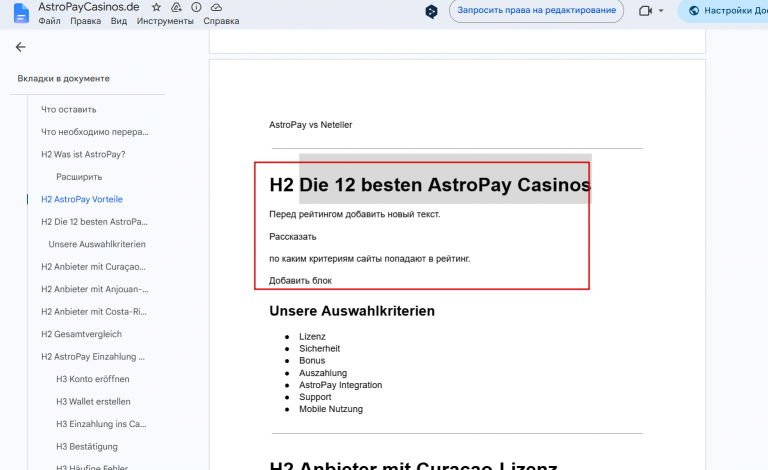This screenshot has height=470, width=768.
Task: Open the Правка menu
Action: click(x=86, y=21)
